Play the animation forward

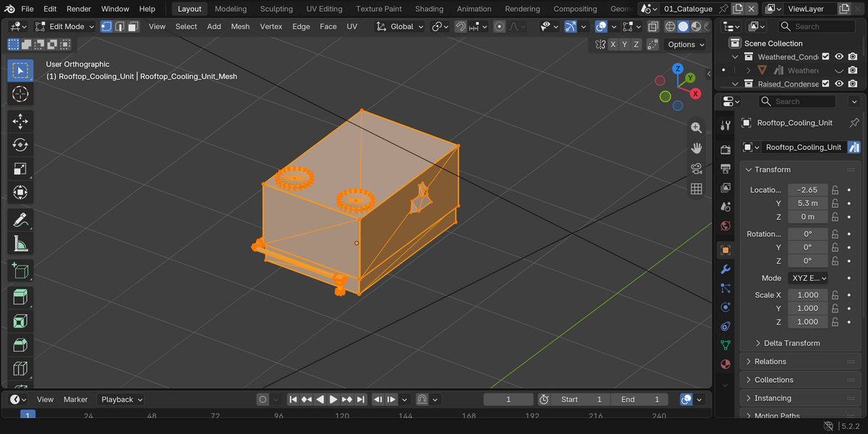pos(333,399)
